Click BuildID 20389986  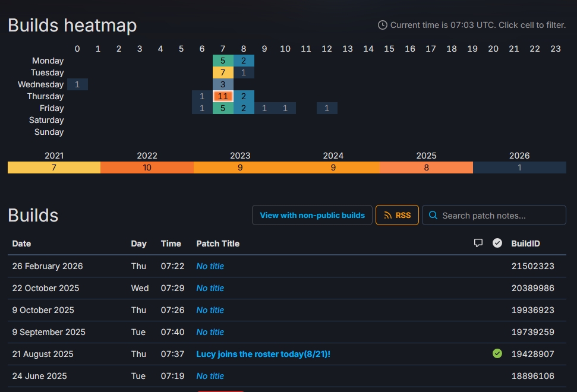point(533,288)
